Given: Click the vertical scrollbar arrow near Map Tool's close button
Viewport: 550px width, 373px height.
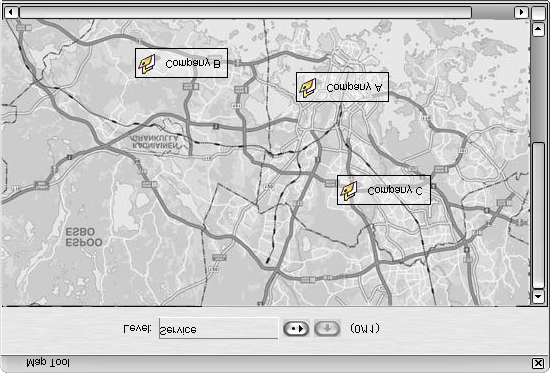Looking at the screenshot, I should 538,297.
